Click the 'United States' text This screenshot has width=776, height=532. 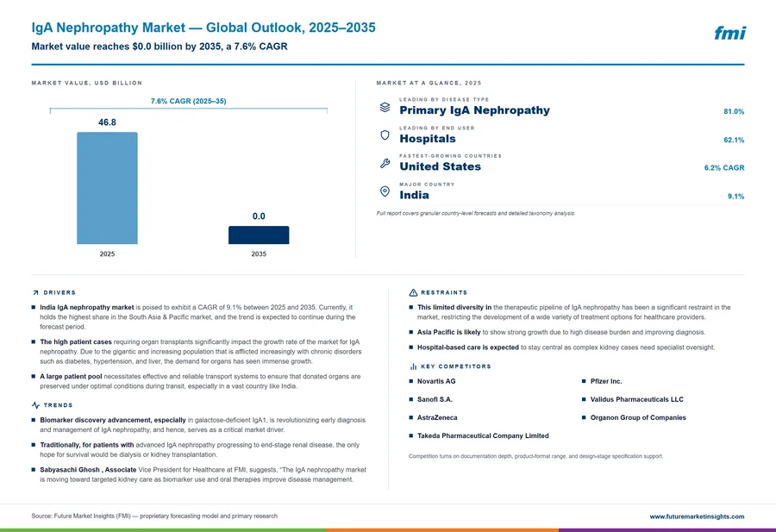pos(440,166)
